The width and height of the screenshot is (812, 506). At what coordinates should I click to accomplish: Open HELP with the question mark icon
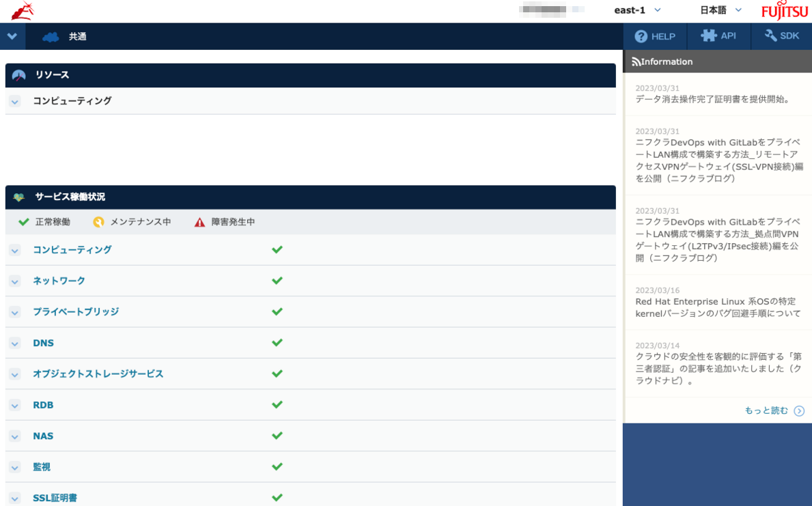tap(641, 36)
